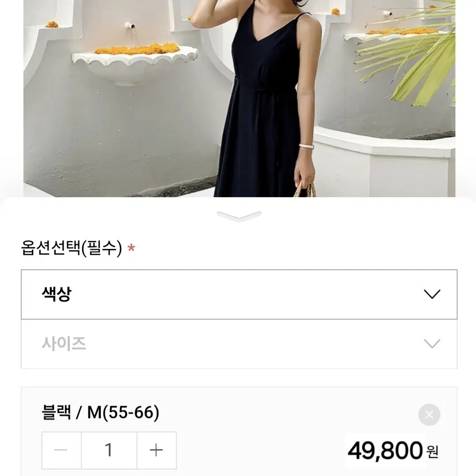Tap the black dress product photo
Viewport: 476px width, 476px height.
[x=239, y=99]
